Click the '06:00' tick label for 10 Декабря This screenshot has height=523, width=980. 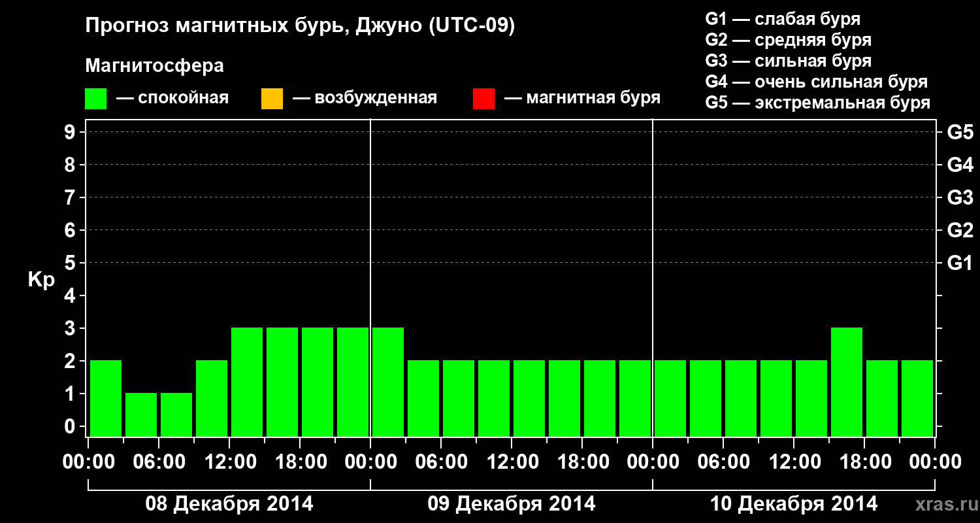pyautogui.click(x=723, y=462)
